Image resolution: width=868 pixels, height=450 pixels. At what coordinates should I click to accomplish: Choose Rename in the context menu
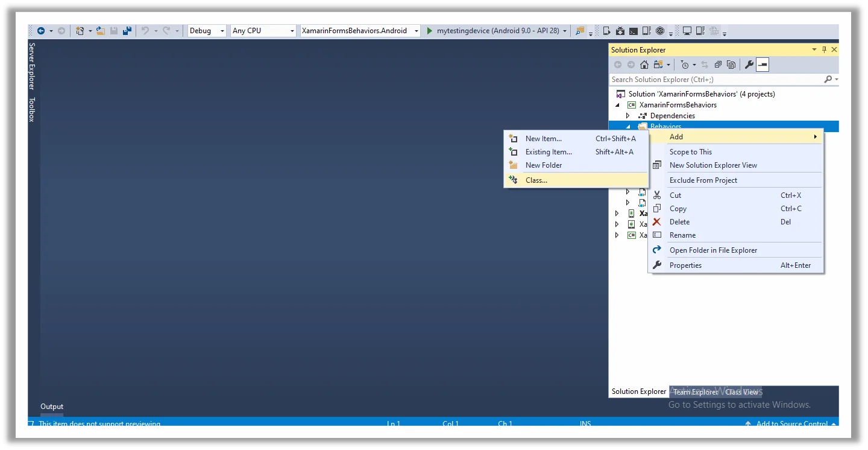click(735, 235)
